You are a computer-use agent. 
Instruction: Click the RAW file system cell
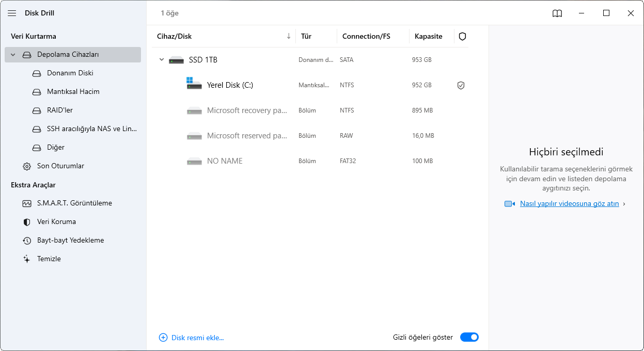click(x=347, y=136)
